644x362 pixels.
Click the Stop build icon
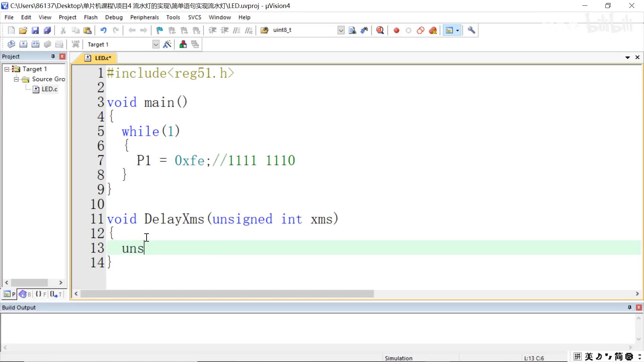[x=59, y=44]
